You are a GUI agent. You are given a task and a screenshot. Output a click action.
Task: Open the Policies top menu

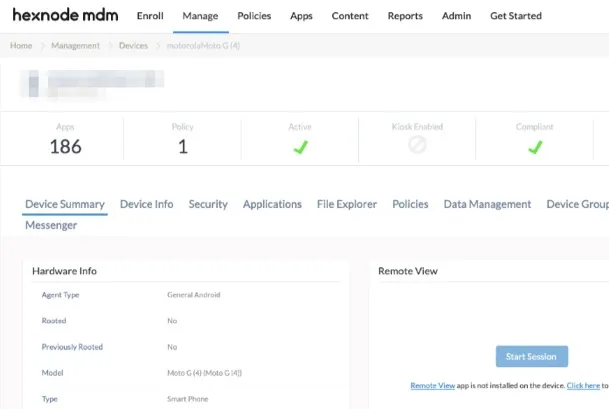point(254,16)
